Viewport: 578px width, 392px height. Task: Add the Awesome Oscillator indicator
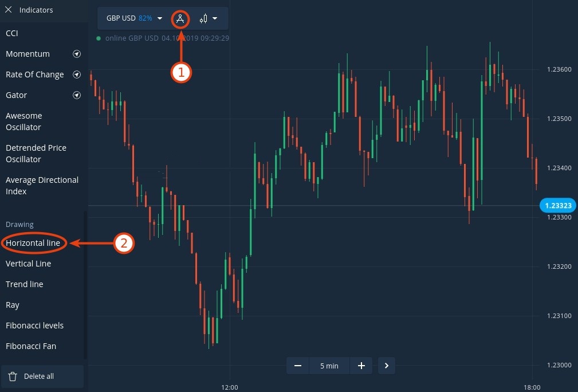[23, 121]
